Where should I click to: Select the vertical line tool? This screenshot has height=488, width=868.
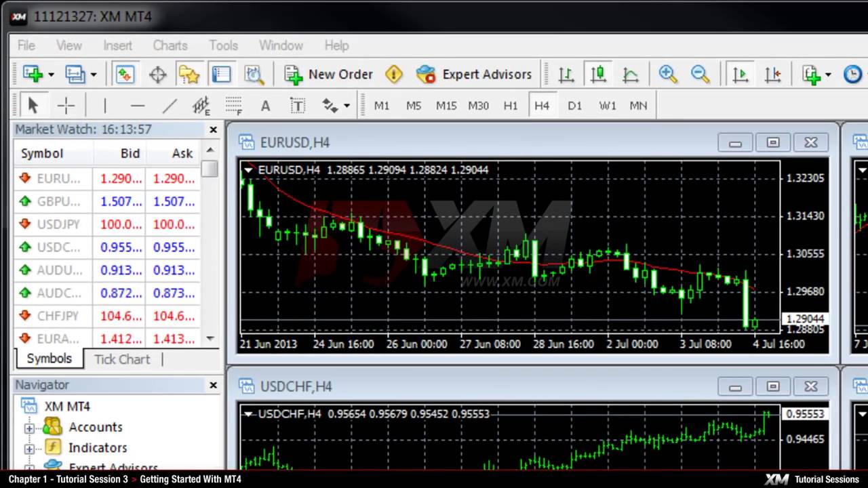104,105
